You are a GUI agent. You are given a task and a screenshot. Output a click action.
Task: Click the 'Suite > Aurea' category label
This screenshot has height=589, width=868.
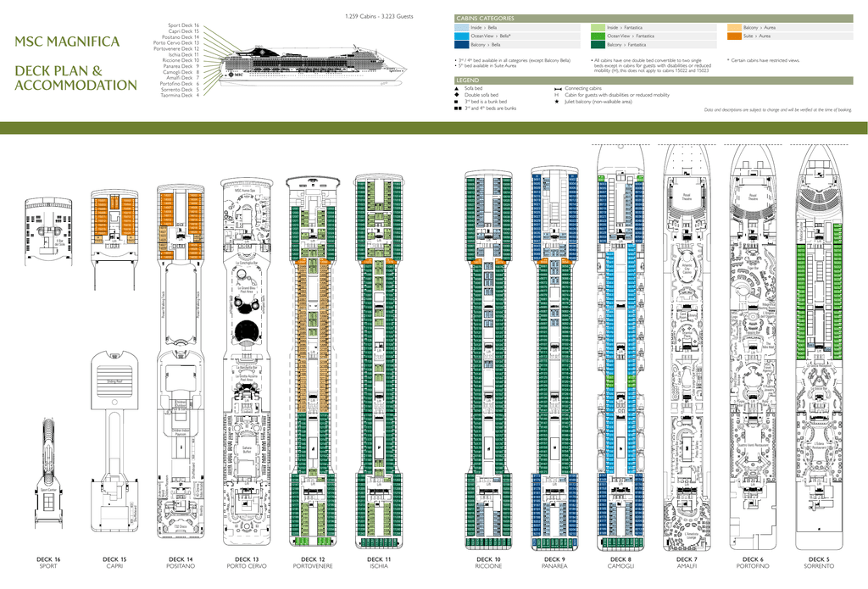(x=757, y=36)
